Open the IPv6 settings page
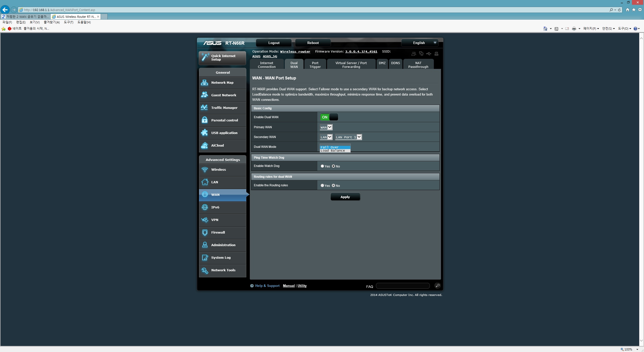 point(222,207)
